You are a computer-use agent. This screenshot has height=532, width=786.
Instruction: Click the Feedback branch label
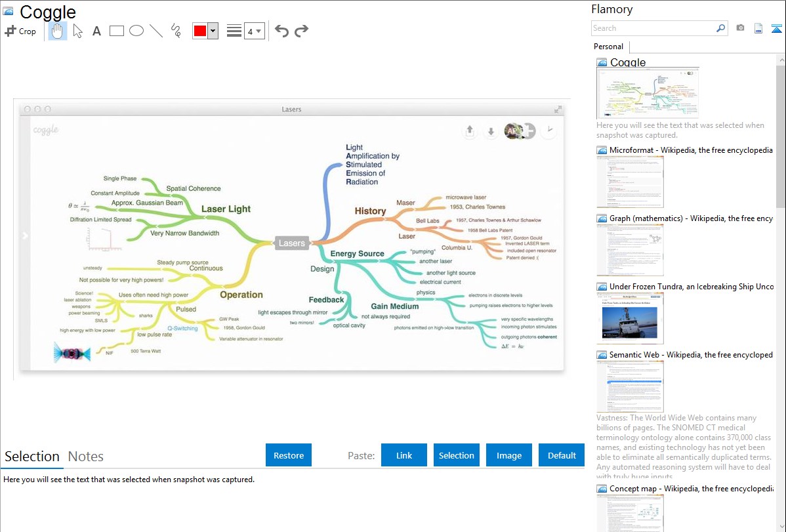pyautogui.click(x=326, y=300)
